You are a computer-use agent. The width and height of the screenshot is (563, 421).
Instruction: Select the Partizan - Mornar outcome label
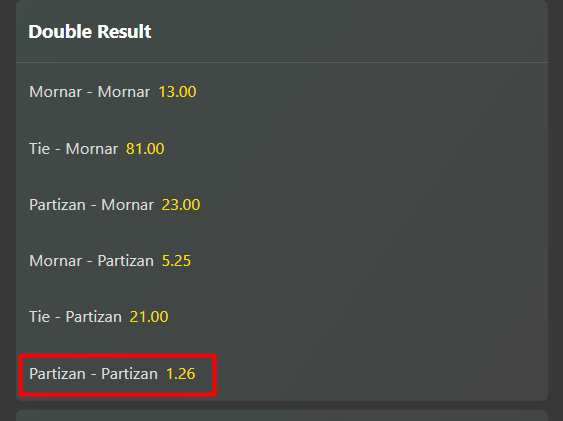pos(91,205)
